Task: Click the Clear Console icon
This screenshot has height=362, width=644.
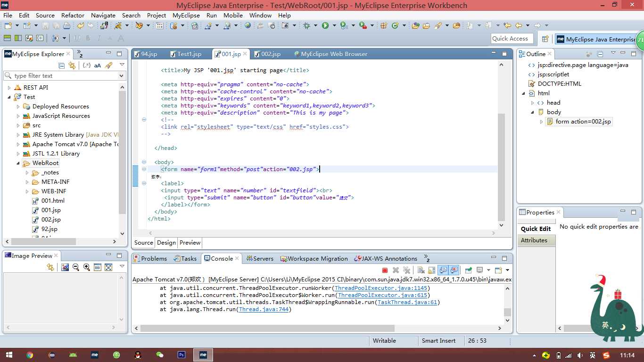Action: 421,270
